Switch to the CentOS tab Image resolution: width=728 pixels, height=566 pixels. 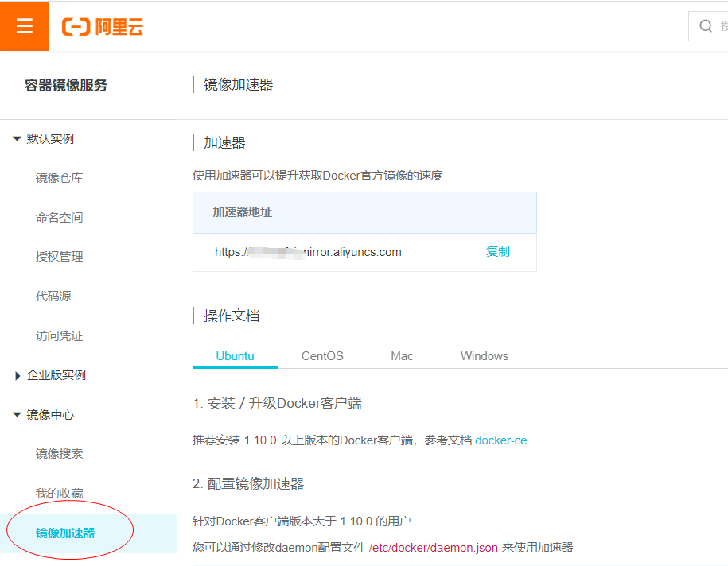coord(322,356)
